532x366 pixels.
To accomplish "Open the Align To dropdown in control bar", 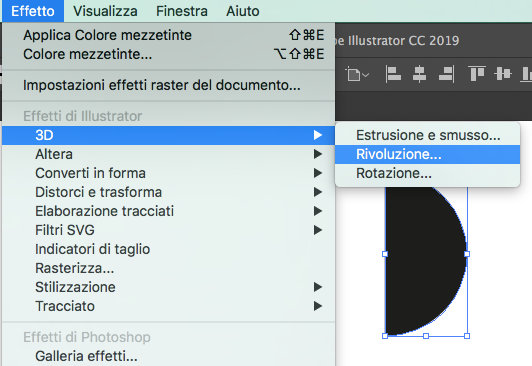I will click(357, 74).
